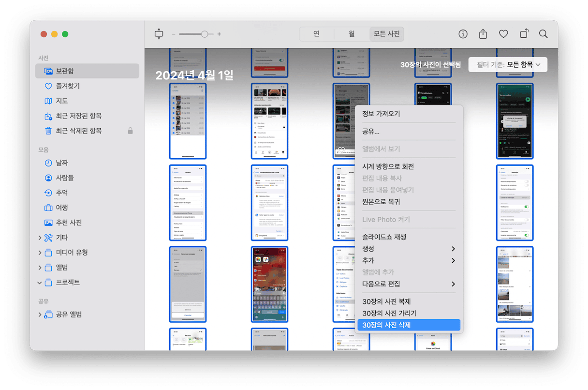Expand the 미디어 유형 sidebar group
This screenshot has width=588, height=390.
[40, 253]
